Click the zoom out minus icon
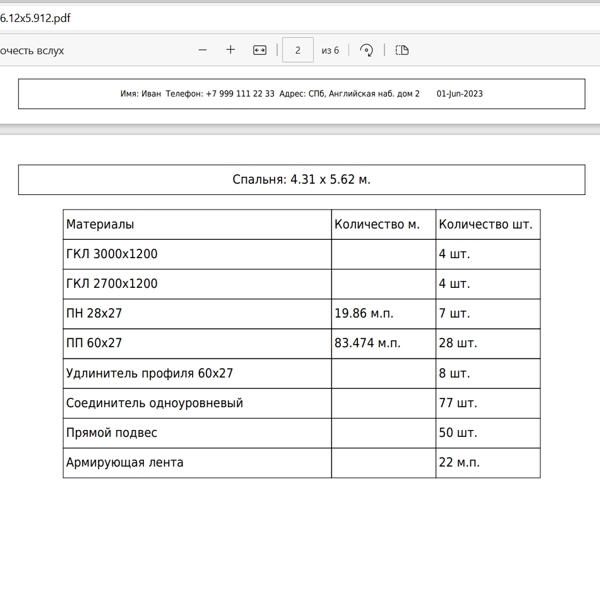Viewport: 600px width, 600px height. [202, 50]
